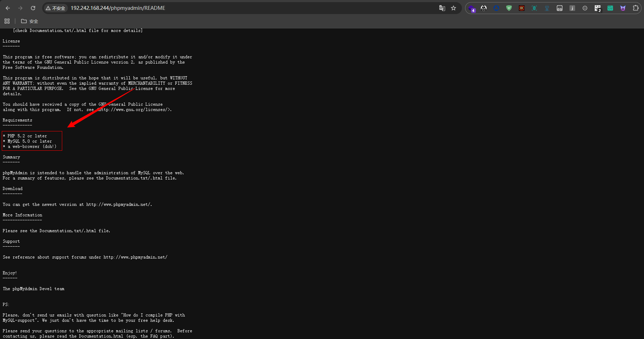Go back to the previous page

tap(8, 8)
